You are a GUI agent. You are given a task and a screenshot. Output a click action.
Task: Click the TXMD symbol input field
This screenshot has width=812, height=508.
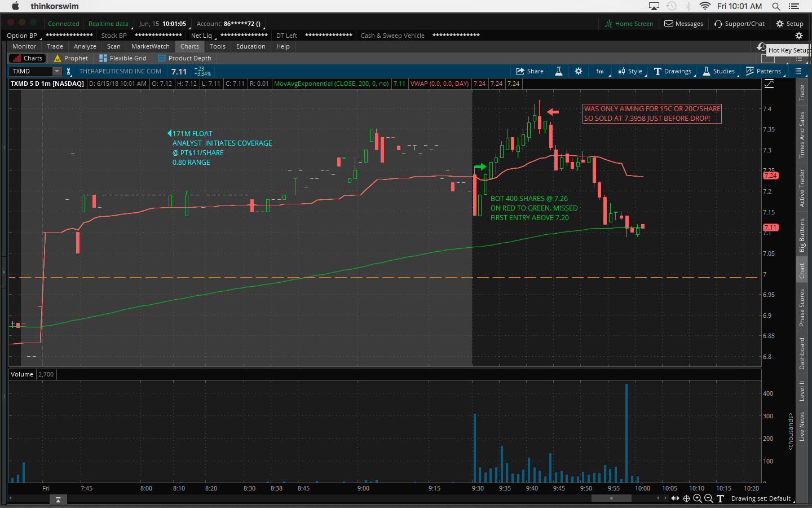click(32, 71)
